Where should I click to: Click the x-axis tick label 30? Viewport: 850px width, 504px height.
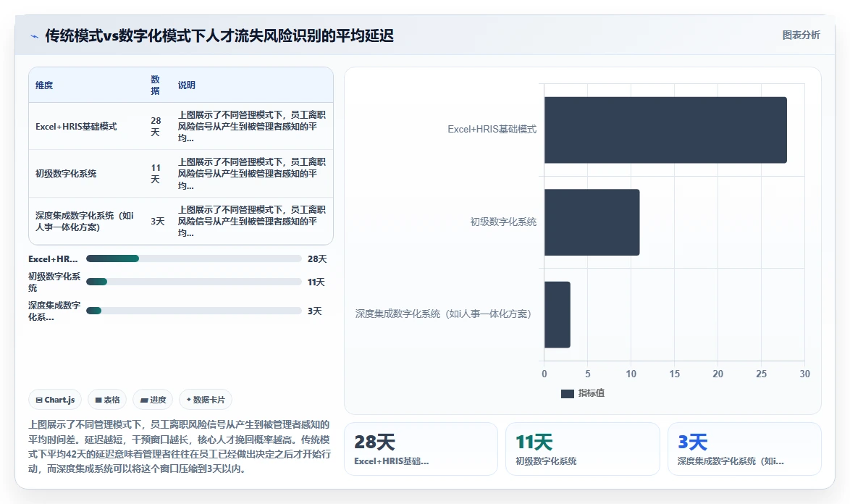pos(804,374)
